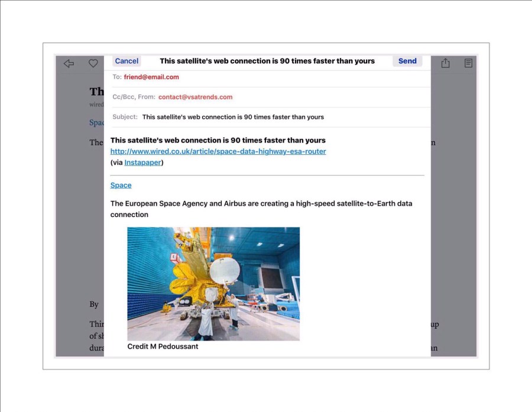
Task: Select the bold email subject title text
Action: point(218,140)
